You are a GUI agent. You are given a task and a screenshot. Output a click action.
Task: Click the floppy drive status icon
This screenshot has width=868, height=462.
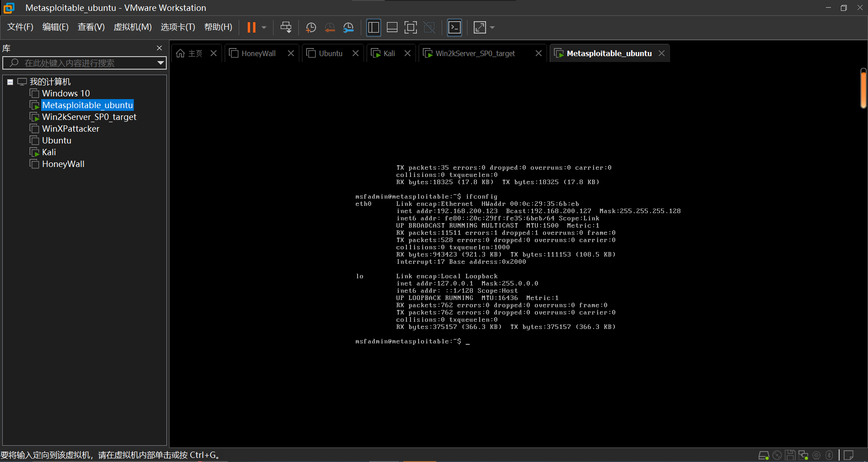pyautogui.click(x=790, y=455)
